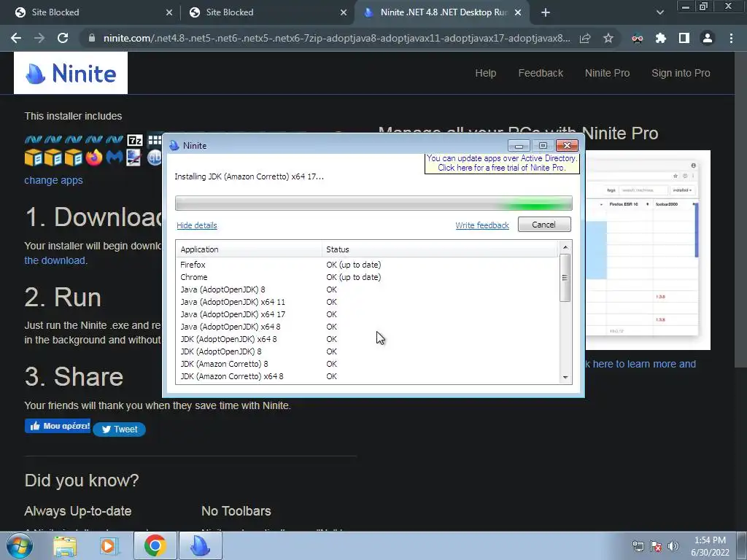
Task: Click the padlock site info icon
Action: [92, 39]
